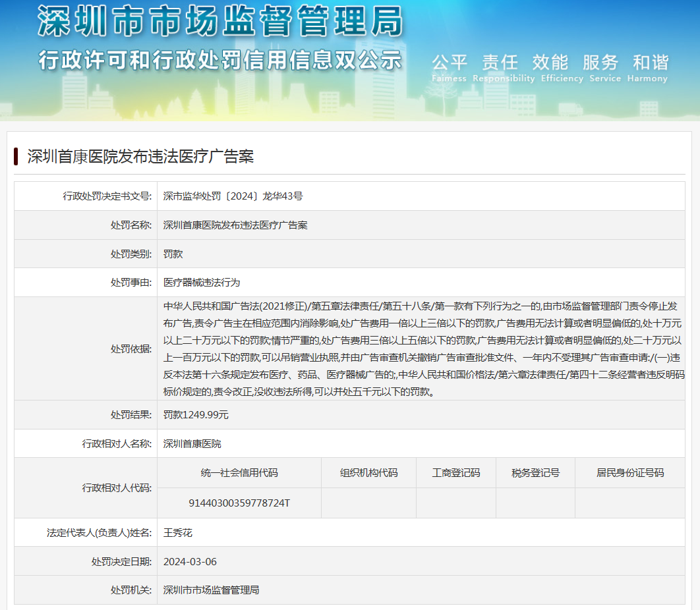Select the decision date 2024-03-06
700x610 pixels.
[x=190, y=562]
